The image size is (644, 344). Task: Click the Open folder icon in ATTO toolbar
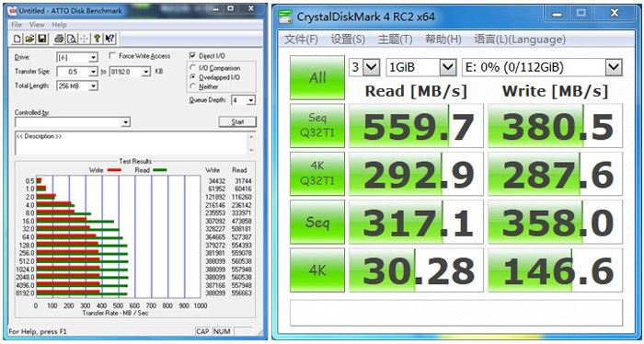[x=29, y=39]
